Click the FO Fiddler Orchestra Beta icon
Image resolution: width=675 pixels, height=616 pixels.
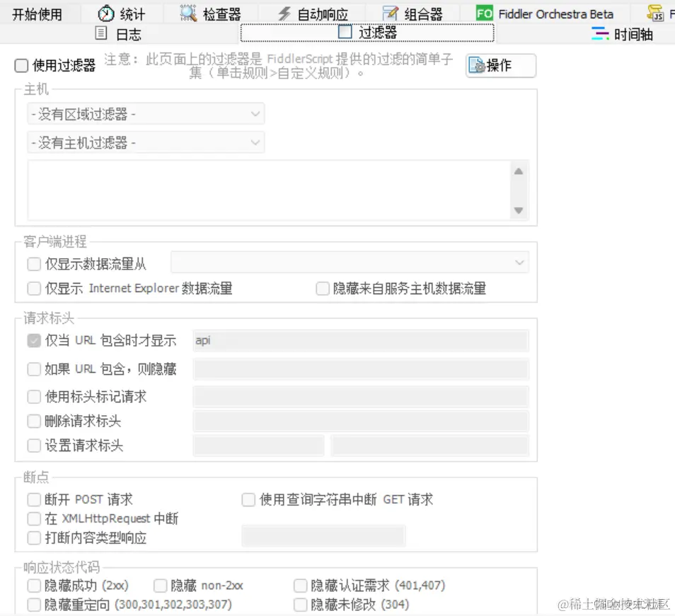484,12
